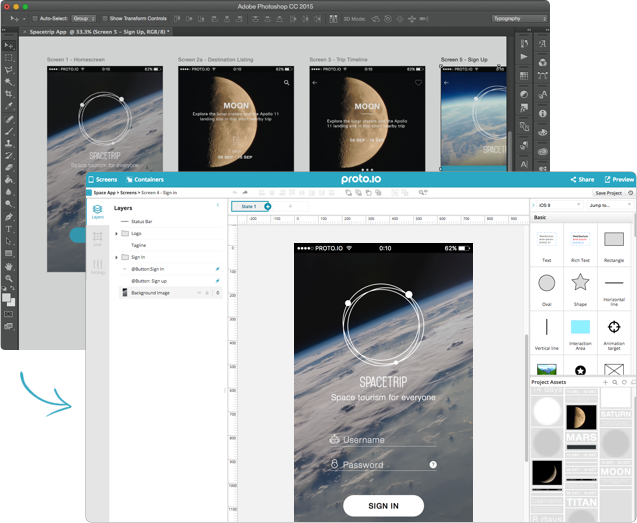637x523 pixels.
Task: Select the Interaction Area widget
Action: [x=580, y=327]
